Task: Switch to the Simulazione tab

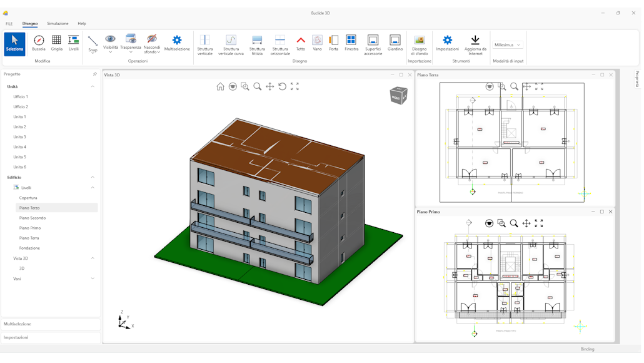Action: (x=58, y=24)
